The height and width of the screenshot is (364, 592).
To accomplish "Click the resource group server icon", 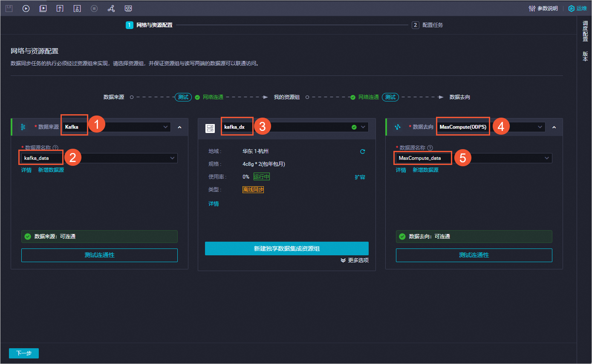I will point(210,127).
